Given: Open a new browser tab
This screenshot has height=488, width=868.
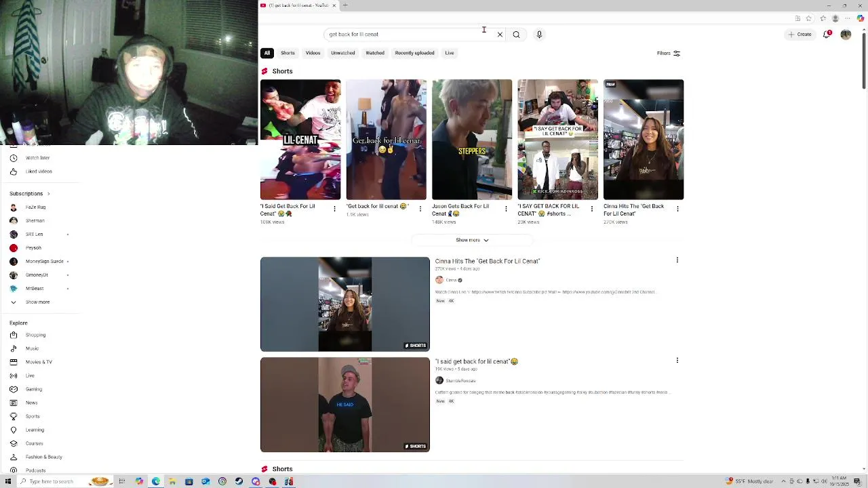Looking at the screenshot, I should [345, 5].
